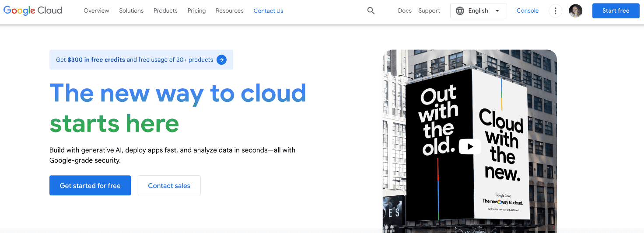Click the Contact Us link
The width and height of the screenshot is (644, 233).
point(268,11)
